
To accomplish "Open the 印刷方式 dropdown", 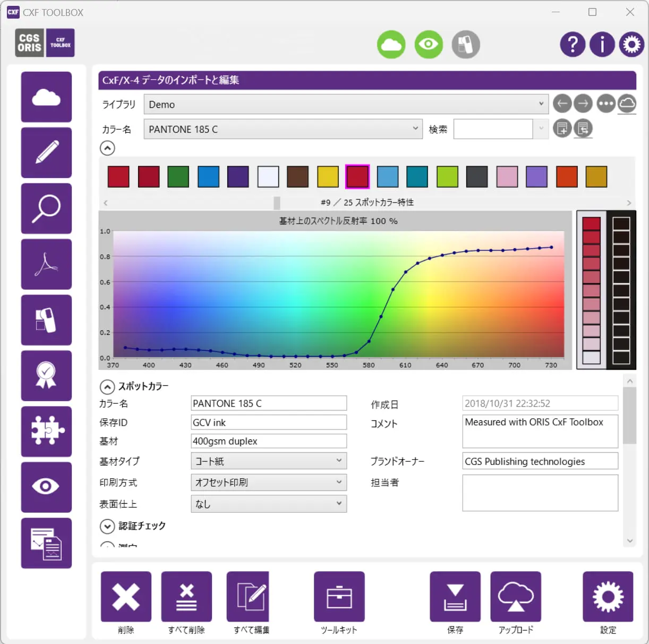I will click(268, 482).
